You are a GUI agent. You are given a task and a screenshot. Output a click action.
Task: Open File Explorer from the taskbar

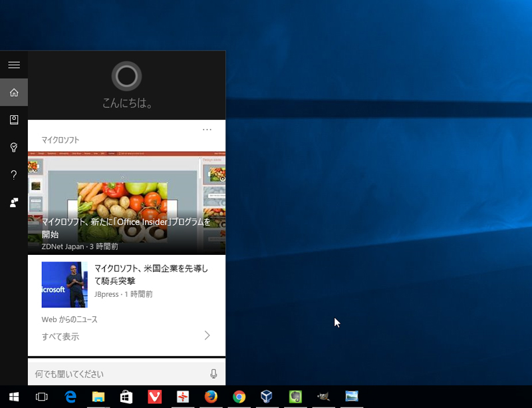tap(98, 397)
